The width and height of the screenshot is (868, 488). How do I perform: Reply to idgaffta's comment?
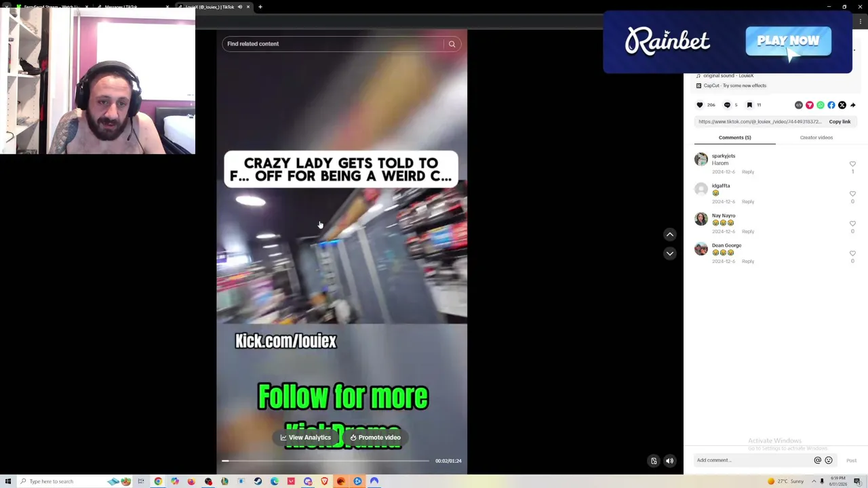tap(748, 202)
